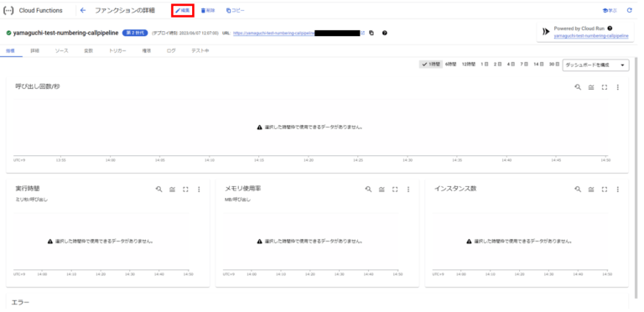This screenshot has width=644, height=312.
Task: Switch to the ソース tab
Action: coord(61,51)
